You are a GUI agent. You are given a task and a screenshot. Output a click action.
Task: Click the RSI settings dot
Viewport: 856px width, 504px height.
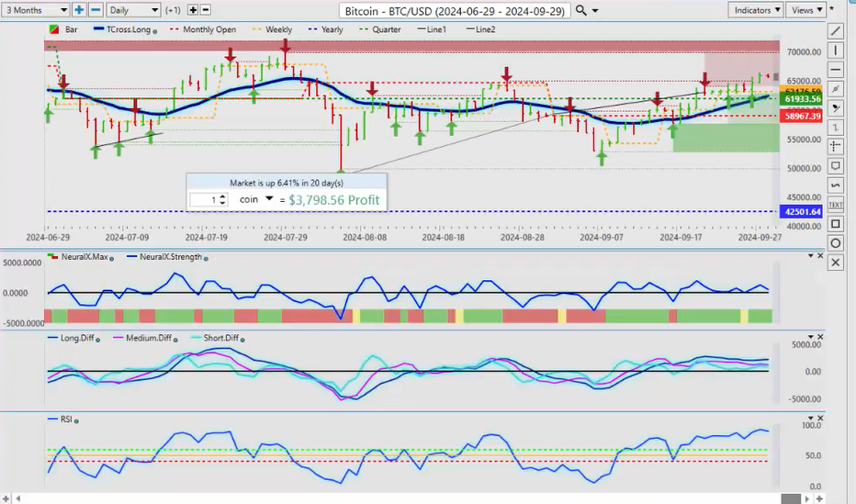[76, 421]
